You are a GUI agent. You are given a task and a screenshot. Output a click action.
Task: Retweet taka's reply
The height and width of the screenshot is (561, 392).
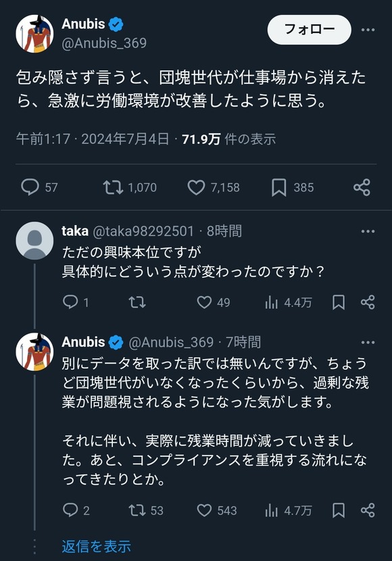click(139, 302)
